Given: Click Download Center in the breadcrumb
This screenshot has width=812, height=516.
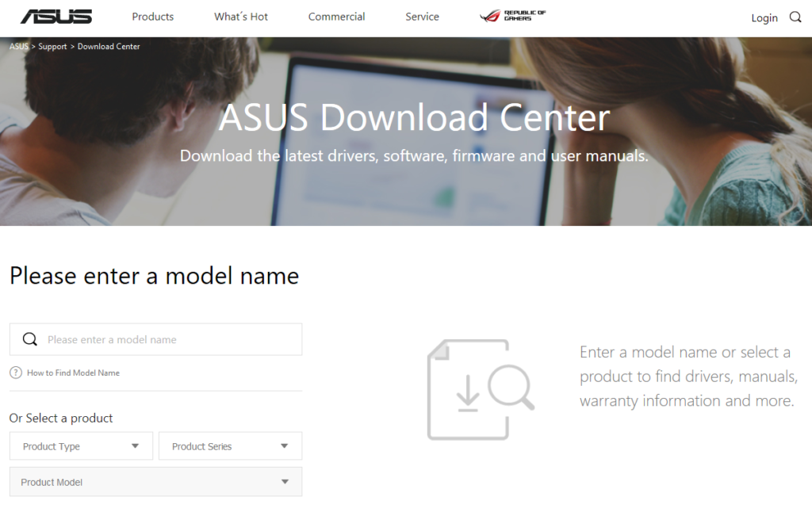Looking at the screenshot, I should [x=109, y=47].
